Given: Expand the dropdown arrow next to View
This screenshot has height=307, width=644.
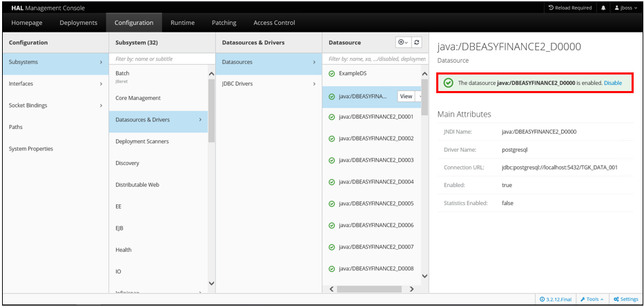Looking at the screenshot, I should click(419, 97).
